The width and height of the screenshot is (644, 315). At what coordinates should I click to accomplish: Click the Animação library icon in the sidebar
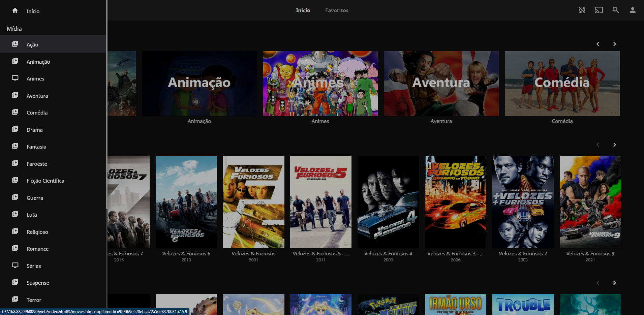click(x=15, y=61)
